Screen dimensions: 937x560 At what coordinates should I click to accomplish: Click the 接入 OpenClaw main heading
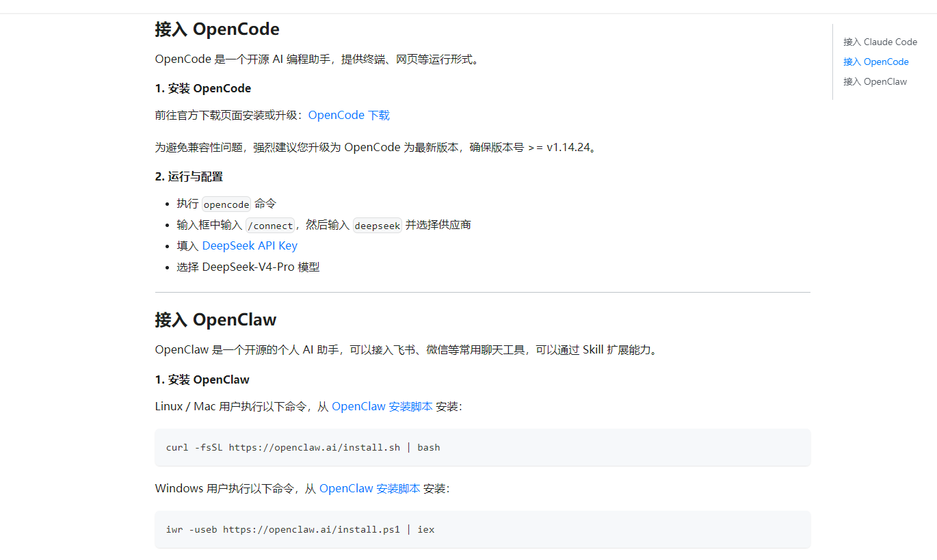(x=216, y=320)
